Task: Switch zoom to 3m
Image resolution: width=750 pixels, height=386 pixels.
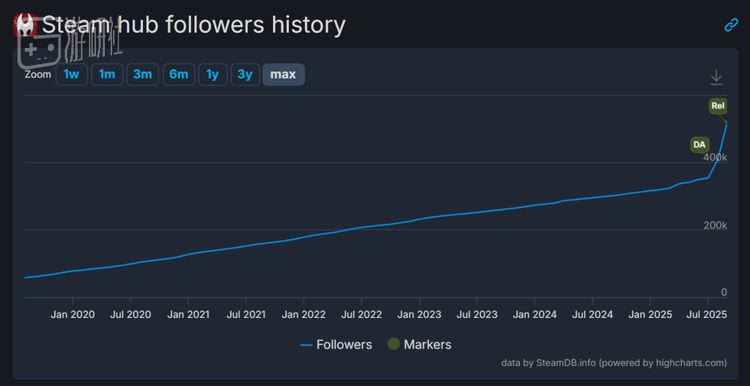Action: tap(143, 75)
